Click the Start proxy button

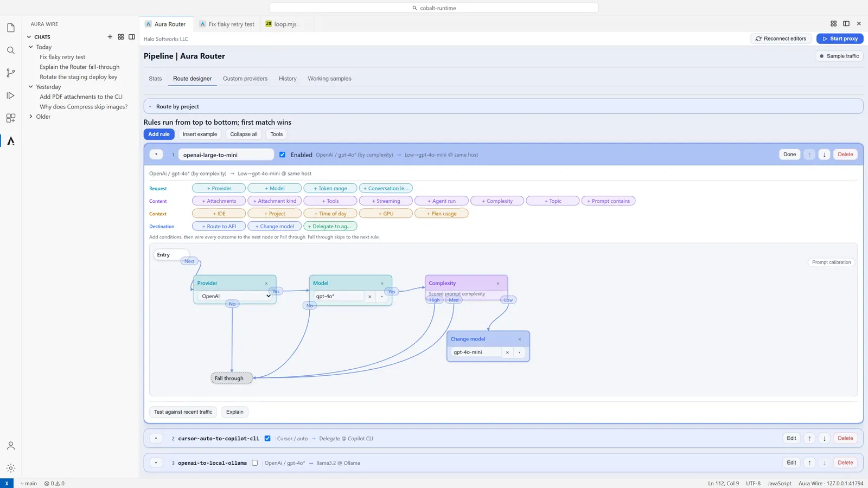point(840,38)
